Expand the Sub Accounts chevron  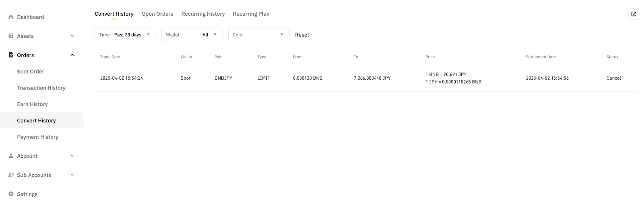pyautogui.click(x=72, y=175)
